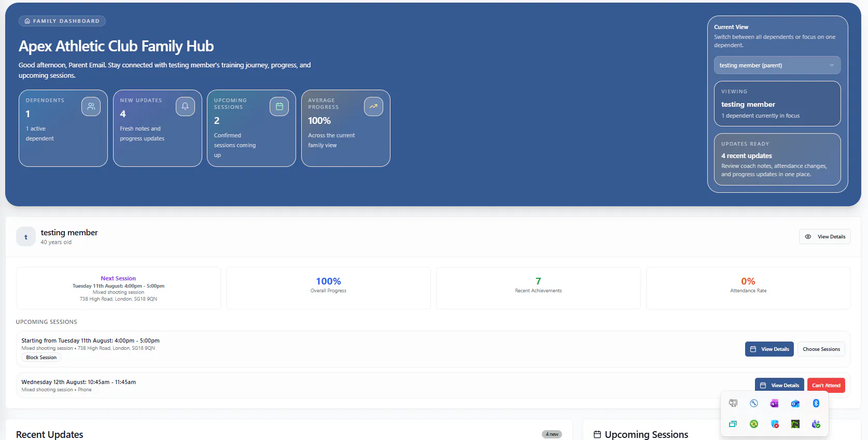Click the blue key tray icon
This screenshot has height=440, width=868.
pyautogui.click(x=754, y=403)
